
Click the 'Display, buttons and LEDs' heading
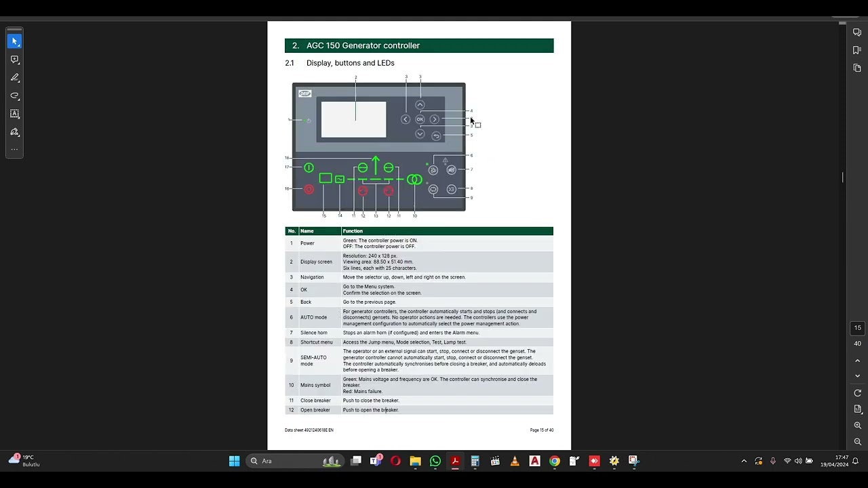pyautogui.click(x=350, y=63)
